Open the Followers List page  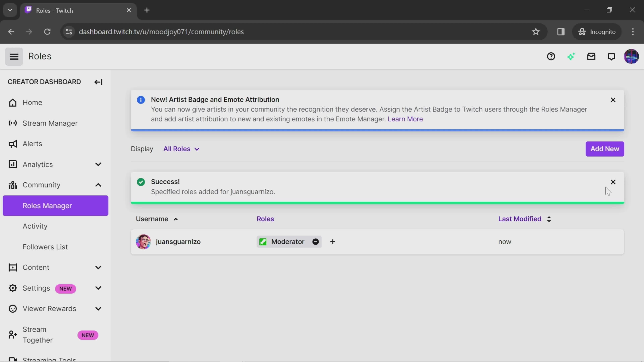[x=45, y=247]
